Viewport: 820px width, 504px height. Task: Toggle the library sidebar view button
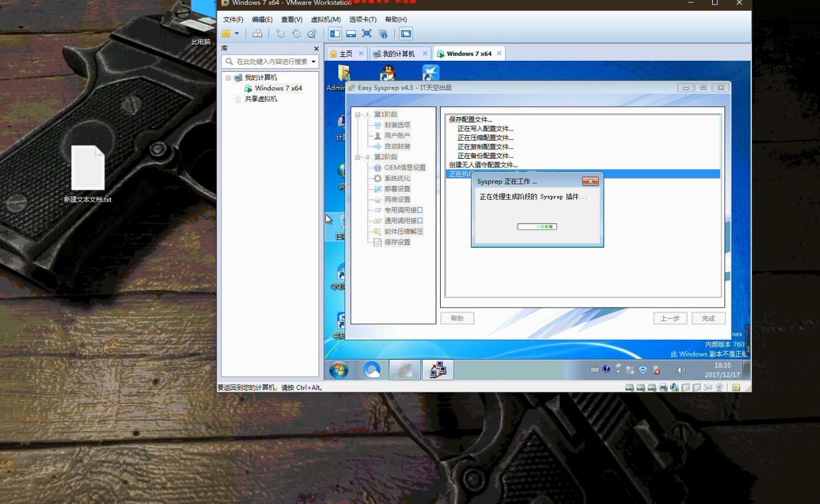coord(335,33)
